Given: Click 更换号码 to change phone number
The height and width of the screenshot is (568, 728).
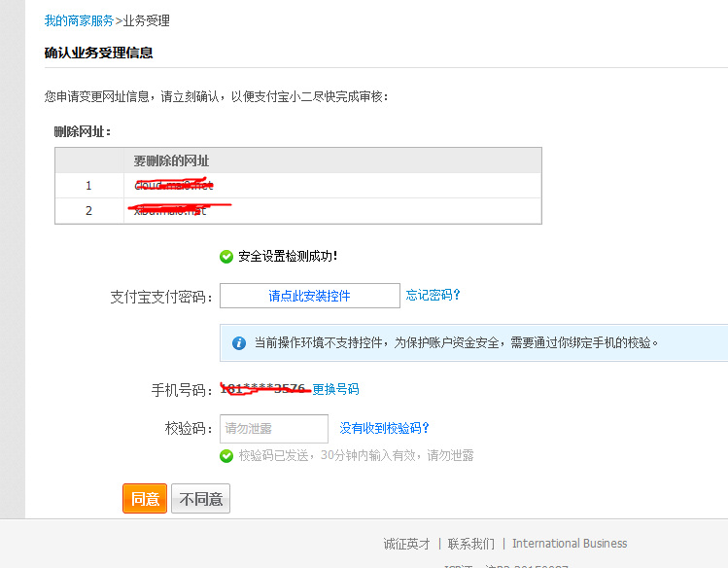Looking at the screenshot, I should [335, 389].
